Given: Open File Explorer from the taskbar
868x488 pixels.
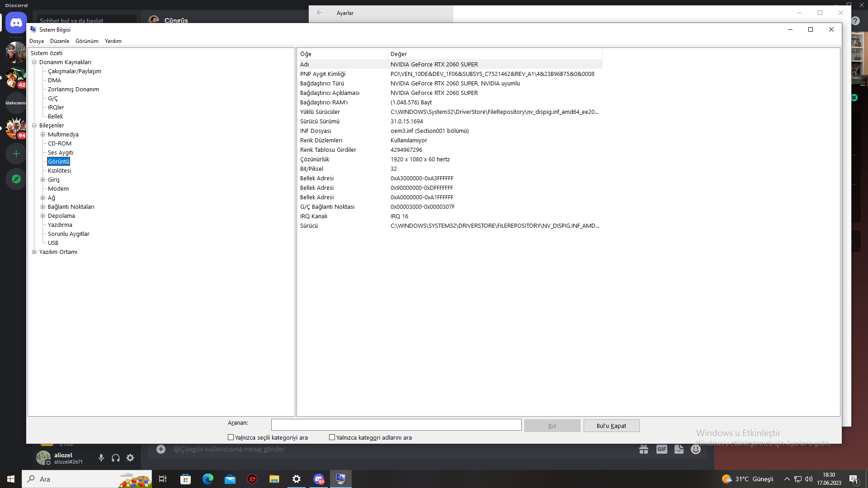Looking at the screenshot, I should pos(274,479).
